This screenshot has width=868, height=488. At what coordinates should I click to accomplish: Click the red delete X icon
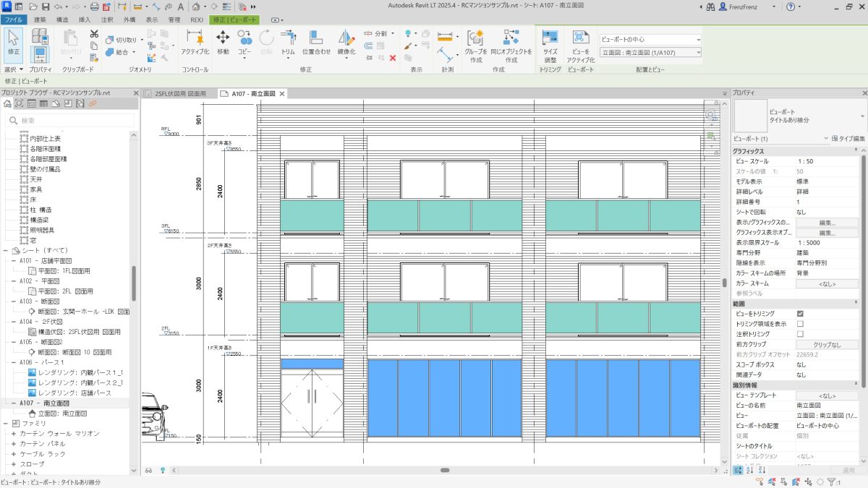point(393,58)
